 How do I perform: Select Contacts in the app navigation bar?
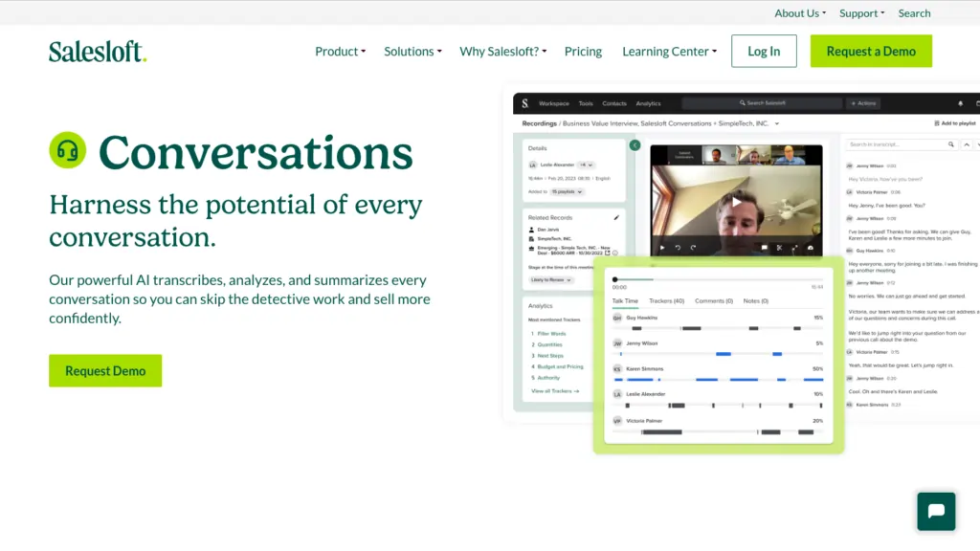(x=614, y=103)
